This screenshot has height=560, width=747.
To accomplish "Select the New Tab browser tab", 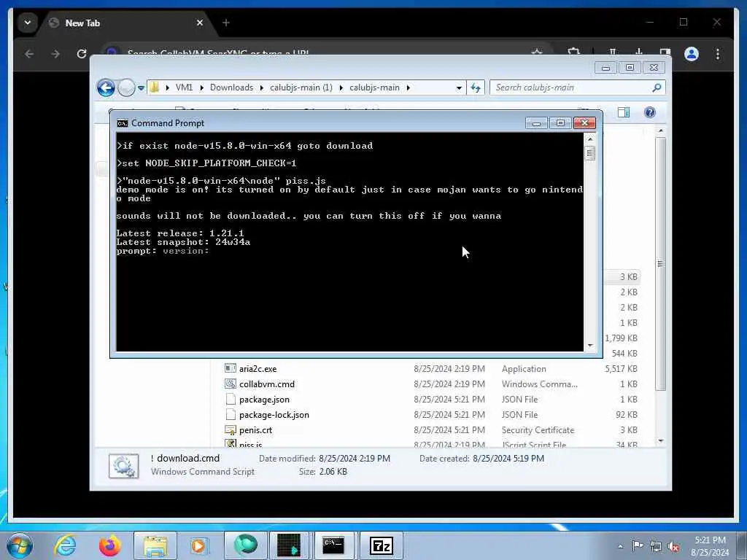I will point(126,23).
